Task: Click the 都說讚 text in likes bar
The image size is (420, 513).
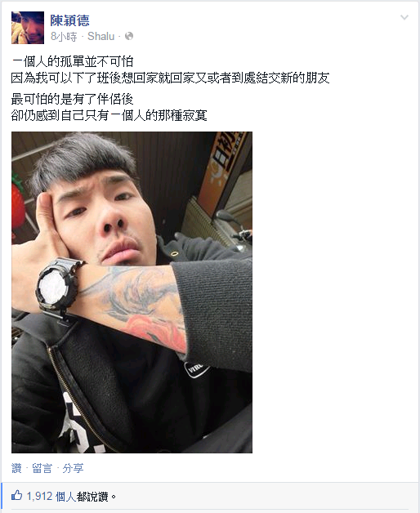Action: coord(92,497)
